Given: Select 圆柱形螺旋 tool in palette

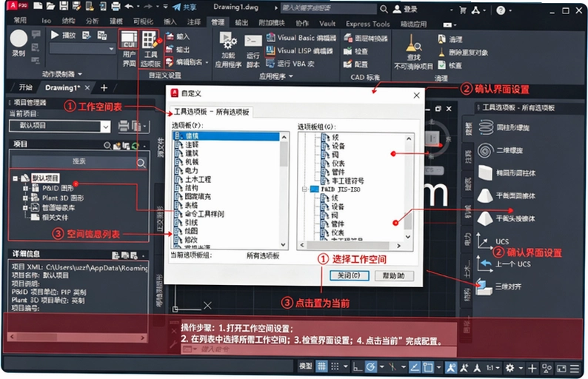Looking at the screenshot, I should [504, 127].
